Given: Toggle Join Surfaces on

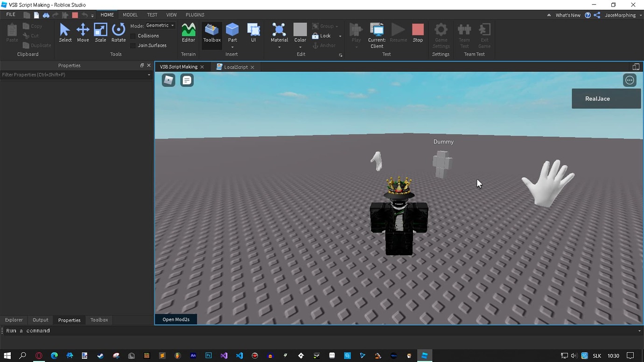Looking at the screenshot, I should point(133,45).
